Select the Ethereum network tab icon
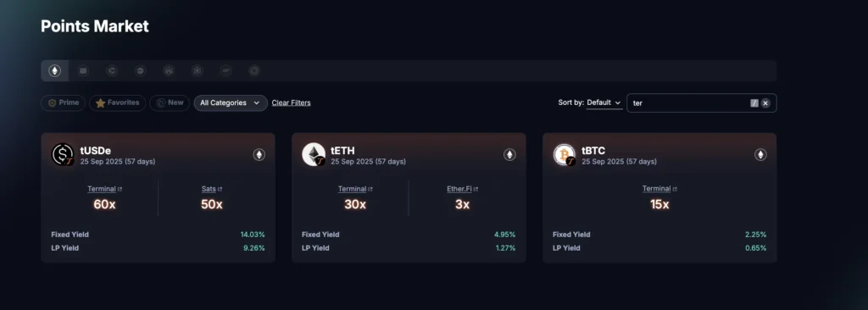This screenshot has width=868, height=310. (55, 71)
